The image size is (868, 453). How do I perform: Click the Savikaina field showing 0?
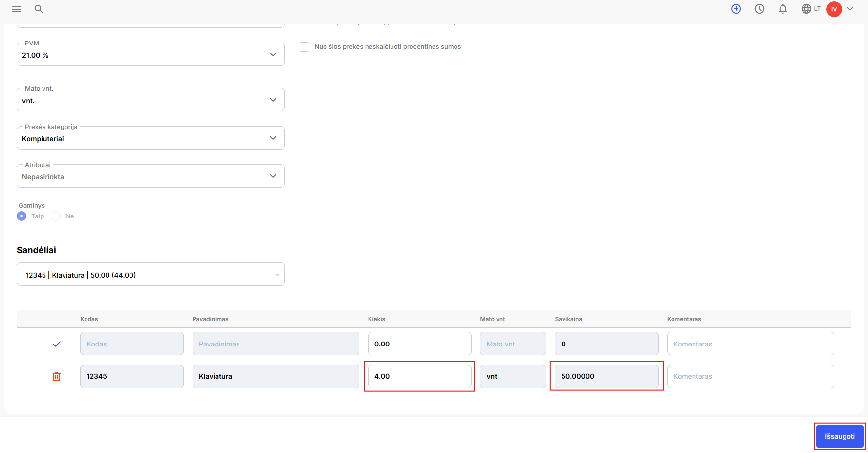[x=607, y=344]
